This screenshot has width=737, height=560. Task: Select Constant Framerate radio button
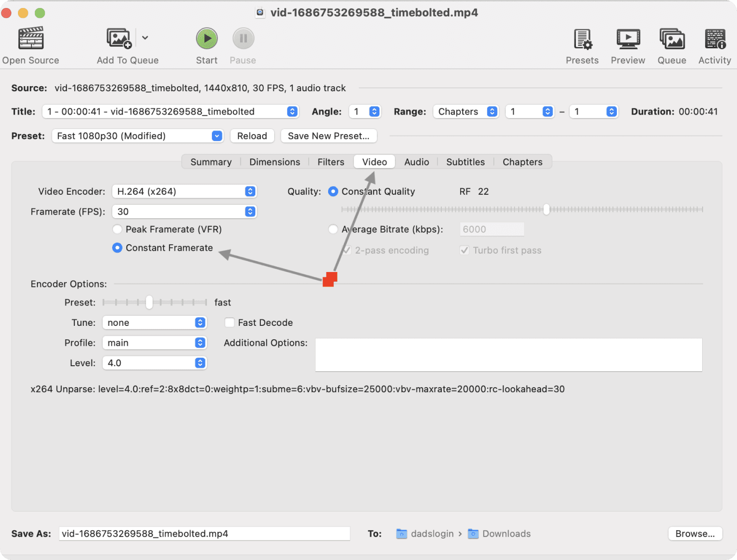pyautogui.click(x=117, y=248)
